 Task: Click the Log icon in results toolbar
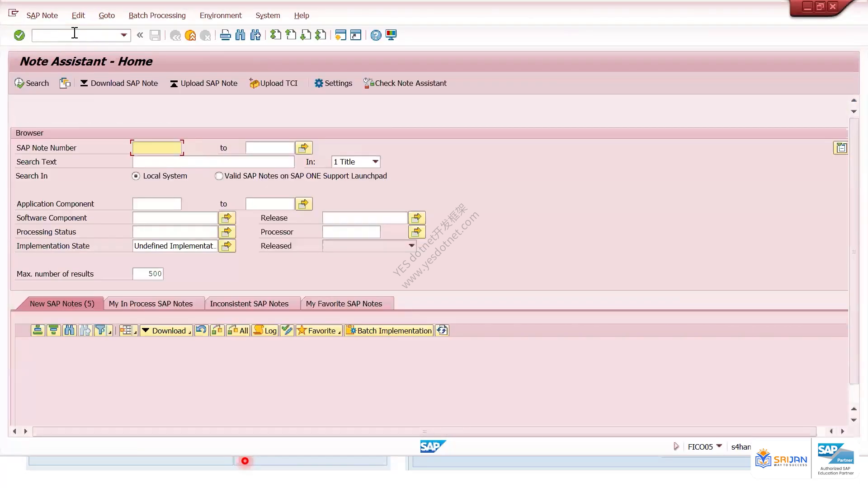[x=265, y=331]
